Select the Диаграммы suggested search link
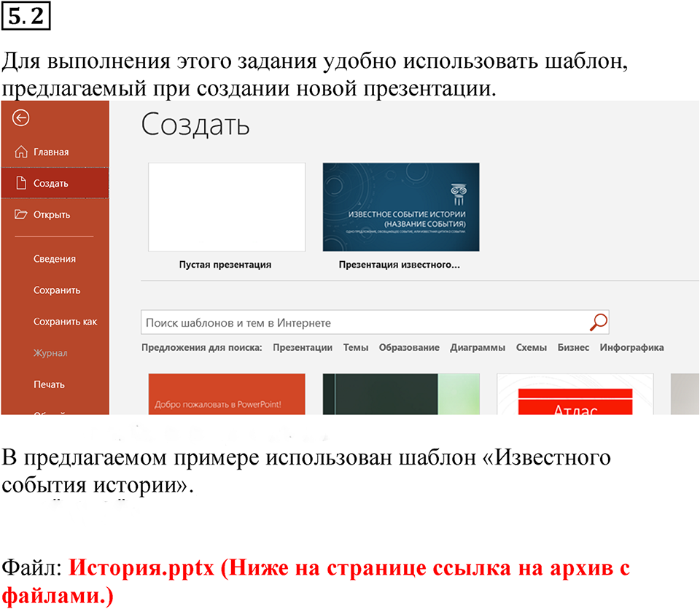700x609 pixels. (x=478, y=348)
